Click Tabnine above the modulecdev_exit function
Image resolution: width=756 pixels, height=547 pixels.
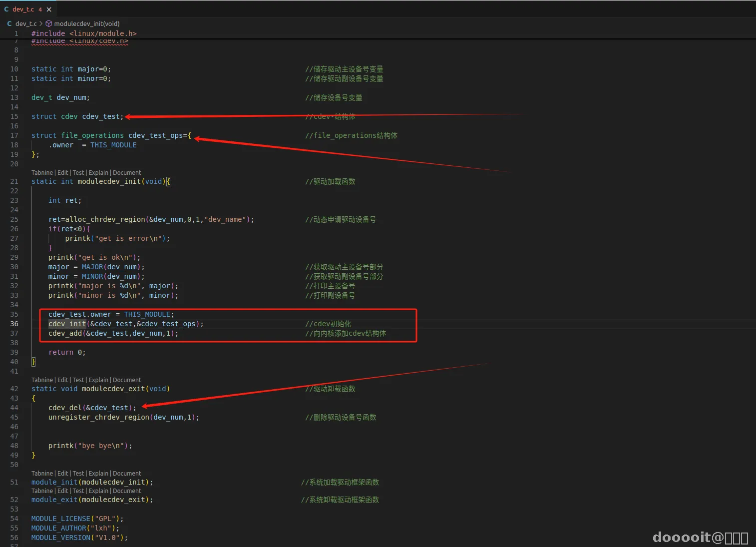pos(42,380)
